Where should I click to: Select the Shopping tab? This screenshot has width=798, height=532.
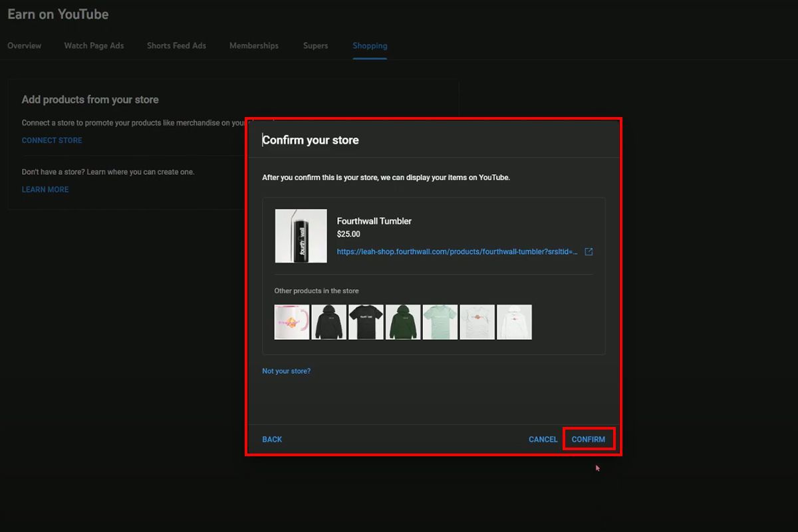pos(370,46)
